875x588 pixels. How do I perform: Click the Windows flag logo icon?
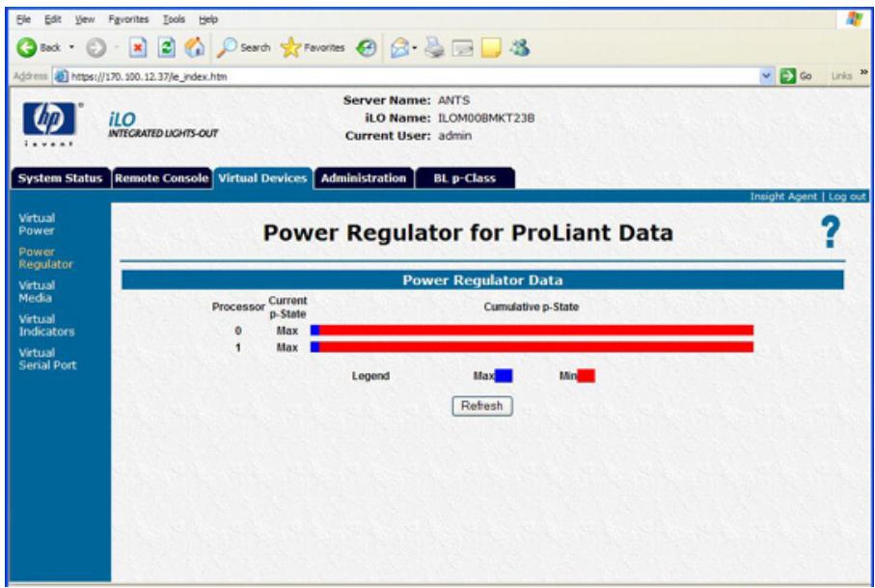855,19
